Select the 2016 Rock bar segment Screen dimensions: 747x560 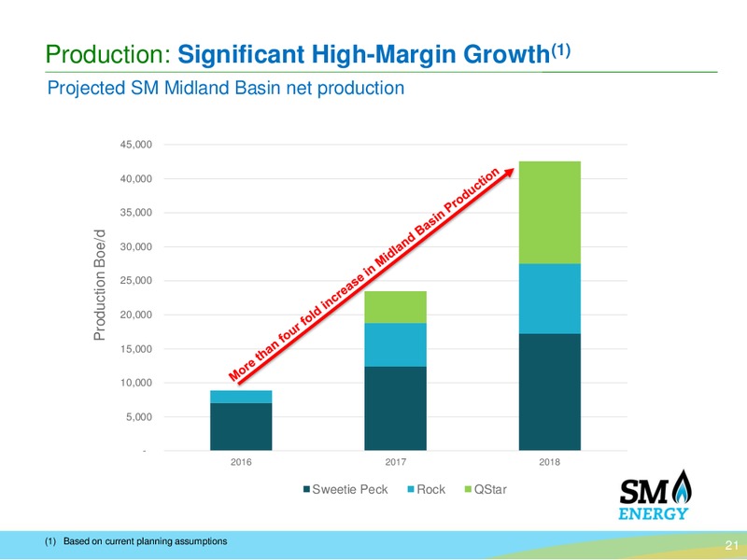click(x=241, y=397)
